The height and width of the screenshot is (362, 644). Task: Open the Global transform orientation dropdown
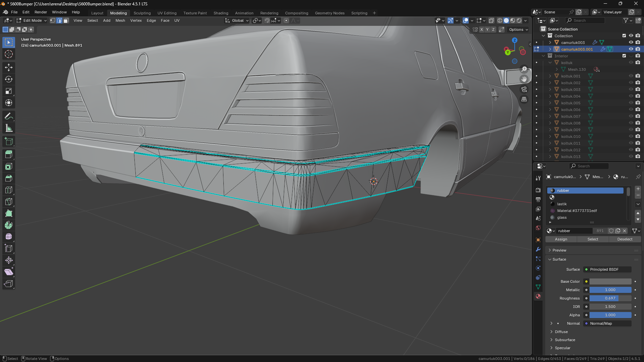click(237, 20)
